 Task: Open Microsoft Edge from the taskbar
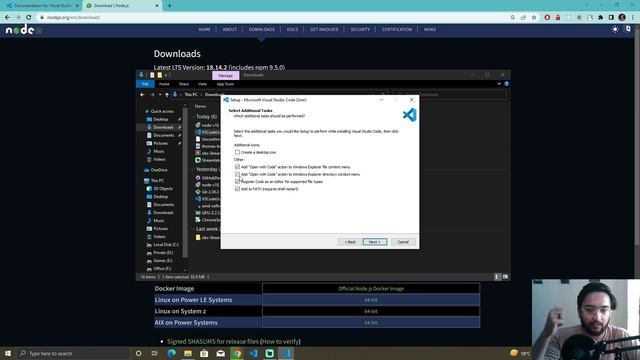pyautogui.click(x=171, y=353)
